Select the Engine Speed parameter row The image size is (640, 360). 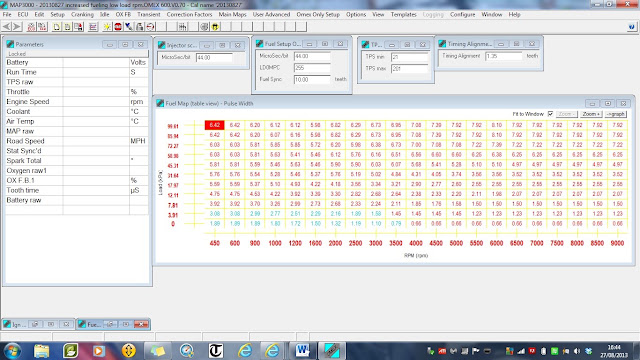pos(76,102)
